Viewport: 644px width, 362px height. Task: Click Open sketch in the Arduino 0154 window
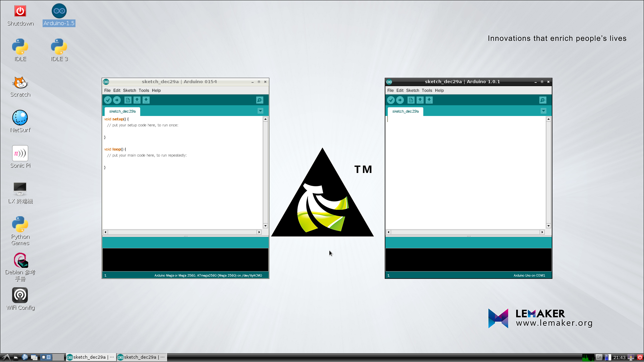[x=137, y=100]
